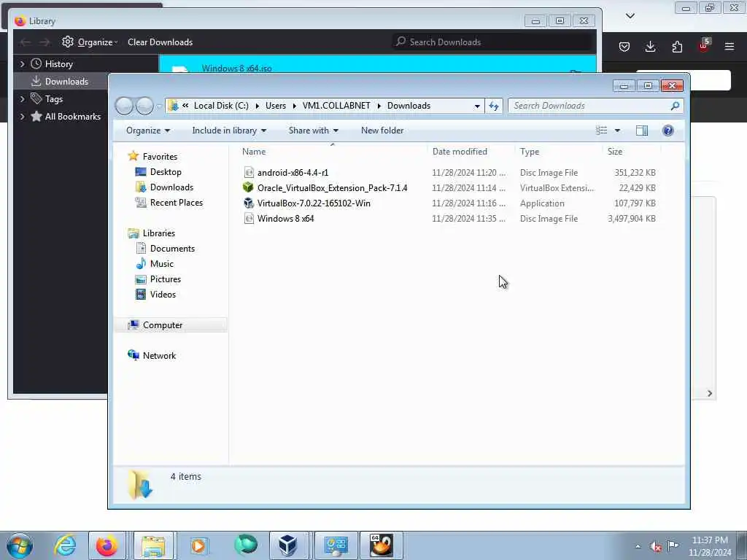Open Windows Explorer taskbar icon
The image size is (747, 560).
click(153, 545)
